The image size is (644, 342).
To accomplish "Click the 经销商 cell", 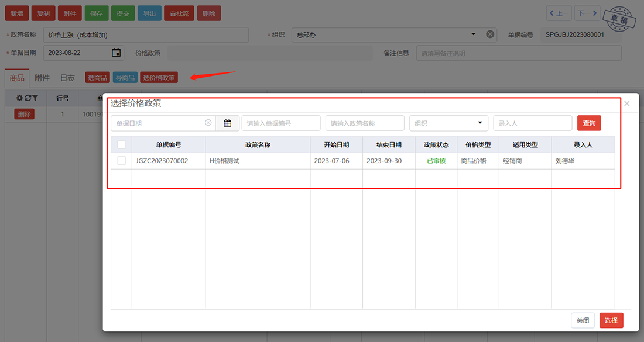I will click(525, 161).
